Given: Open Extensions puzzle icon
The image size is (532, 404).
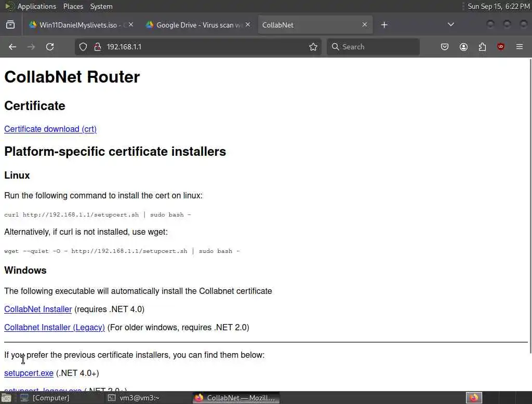Looking at the screenshot, I should tap(482, 47).
